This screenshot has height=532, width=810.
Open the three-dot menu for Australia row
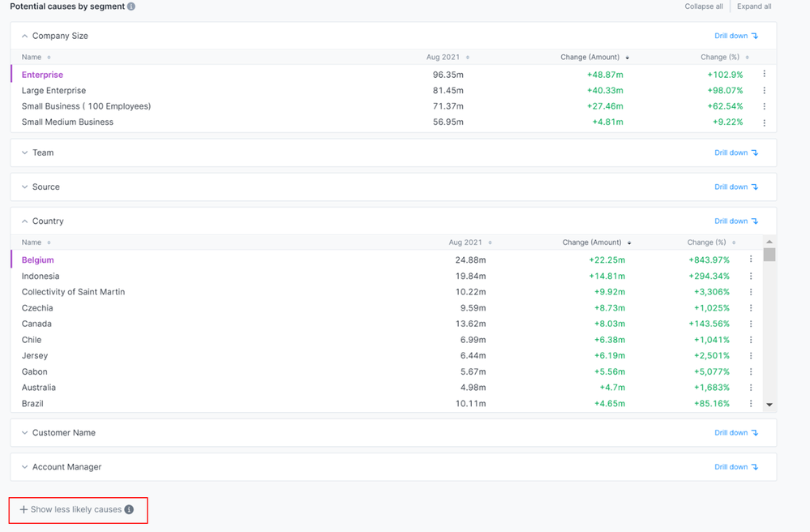(x=751, y=388)
